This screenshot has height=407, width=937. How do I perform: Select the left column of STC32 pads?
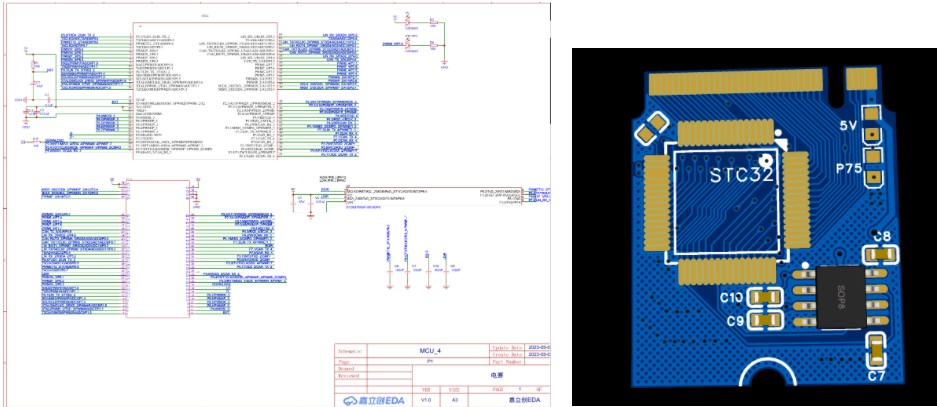pos(656,203)
